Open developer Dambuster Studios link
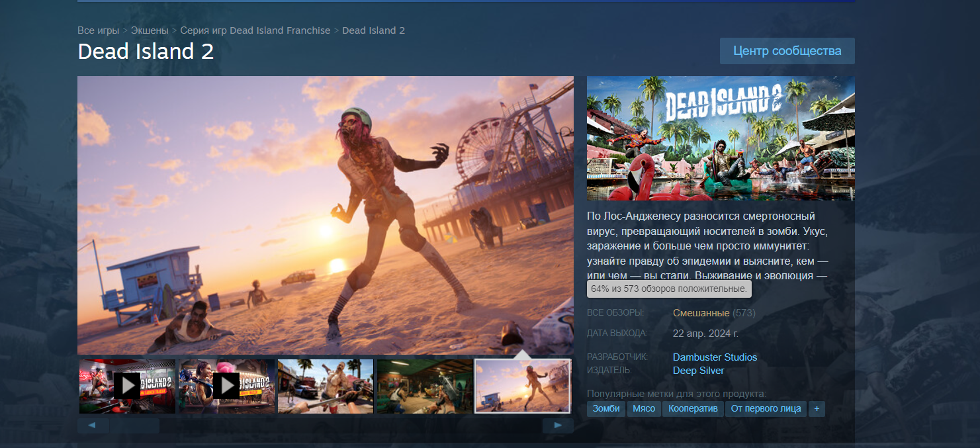This screenshot has width=980, height=448. 715,357
